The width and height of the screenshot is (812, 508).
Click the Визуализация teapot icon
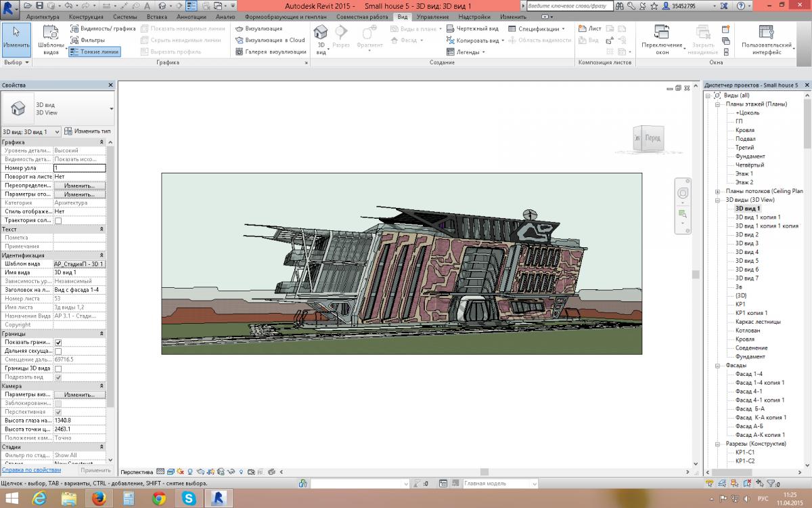[x=240, y=29]
